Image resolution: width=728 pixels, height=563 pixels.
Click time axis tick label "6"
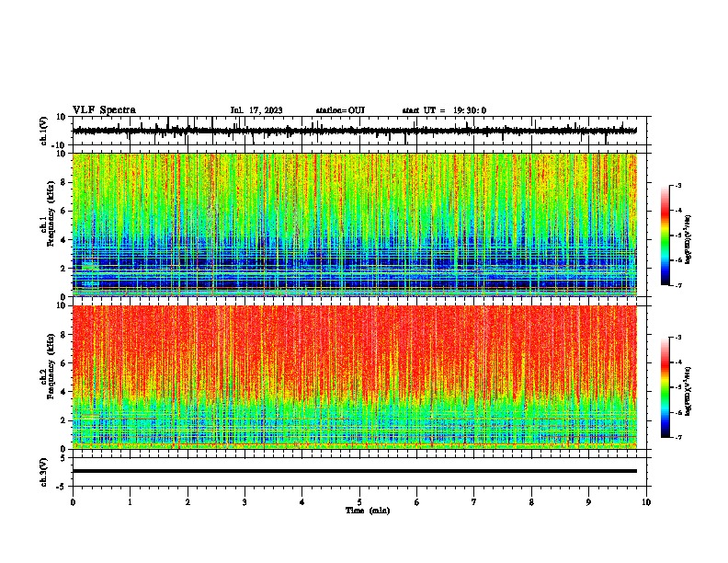pyautogui.click(x=417, y=502)
